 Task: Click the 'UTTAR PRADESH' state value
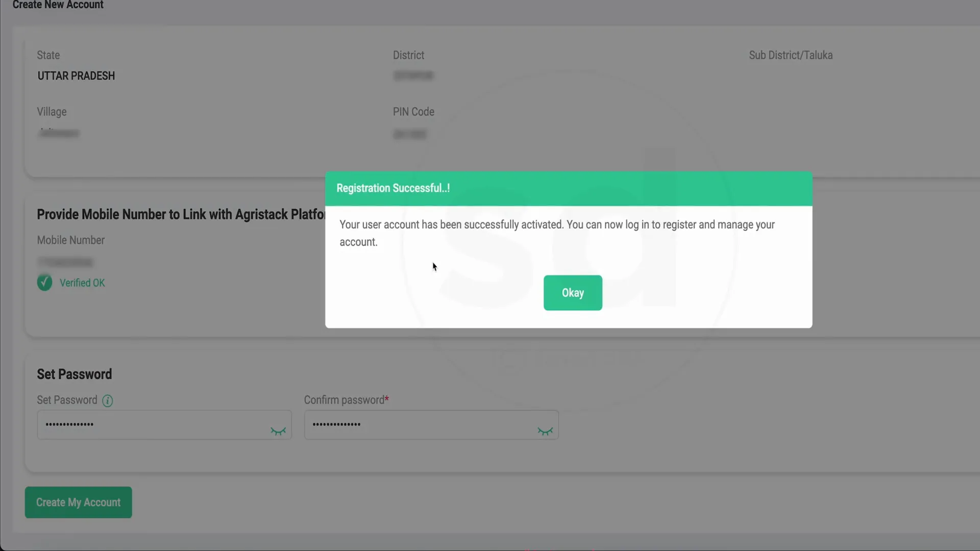point(76,76)
